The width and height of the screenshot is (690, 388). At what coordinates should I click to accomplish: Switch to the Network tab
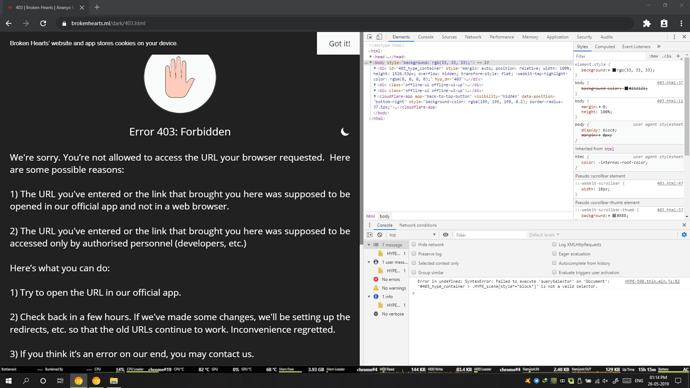[x=473, y=37]
